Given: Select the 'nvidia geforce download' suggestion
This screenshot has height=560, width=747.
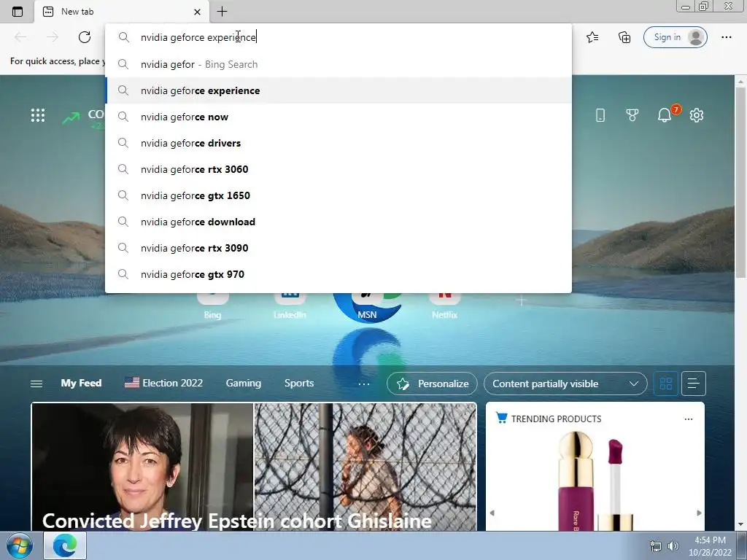Looking at the screenshot, I should point(338,222).
